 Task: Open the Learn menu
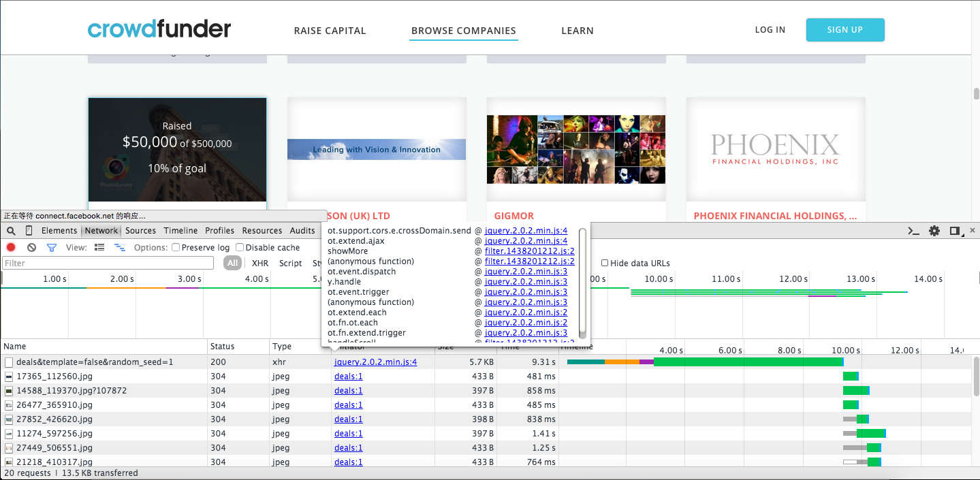click(578, 31)
